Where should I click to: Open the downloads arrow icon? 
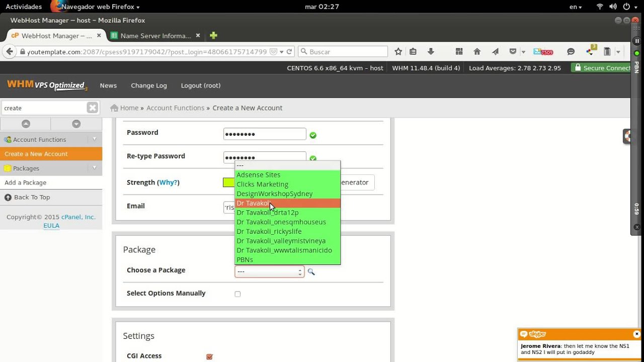pyautogui.click(x=431, y=51)
